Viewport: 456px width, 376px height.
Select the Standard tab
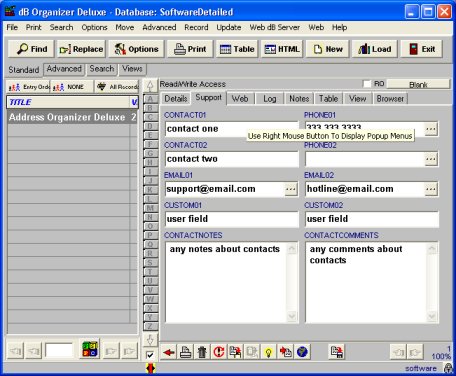point(24,70)
